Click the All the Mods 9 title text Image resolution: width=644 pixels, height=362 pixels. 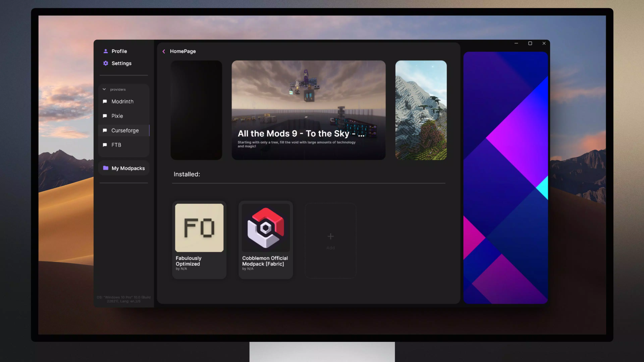tap(301, 134)
